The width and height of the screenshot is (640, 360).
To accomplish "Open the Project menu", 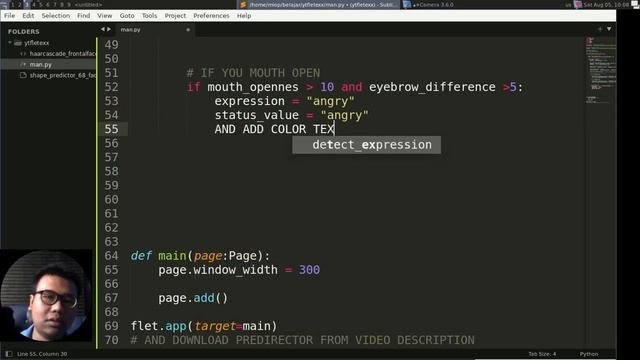I will (x=175, y=16).
